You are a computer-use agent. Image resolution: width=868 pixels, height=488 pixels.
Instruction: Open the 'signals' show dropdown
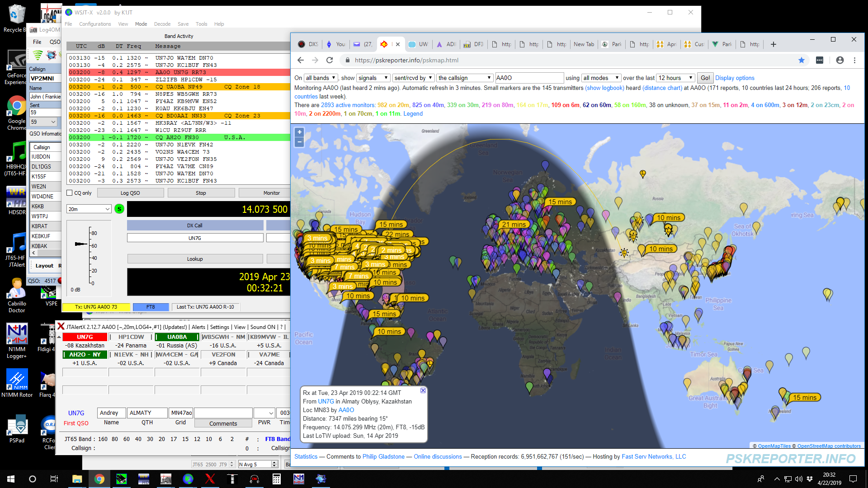(373, 78)
